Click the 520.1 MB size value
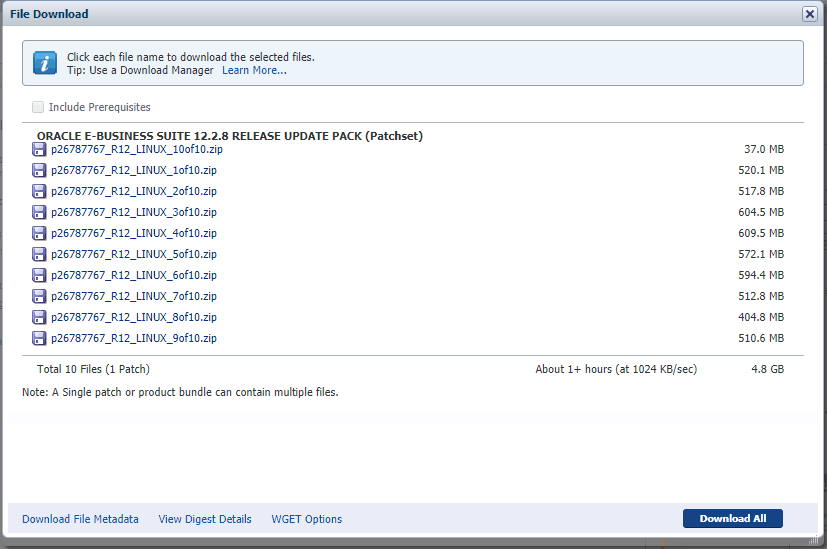The height and width of the screenshot is (549, 827). pyautogui.click(x=761, y=170)
